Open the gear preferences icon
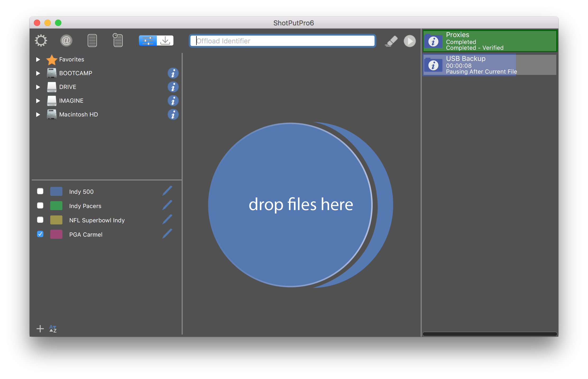The height and width of the screenshot is (379, 588). click(x=41, y=41)
